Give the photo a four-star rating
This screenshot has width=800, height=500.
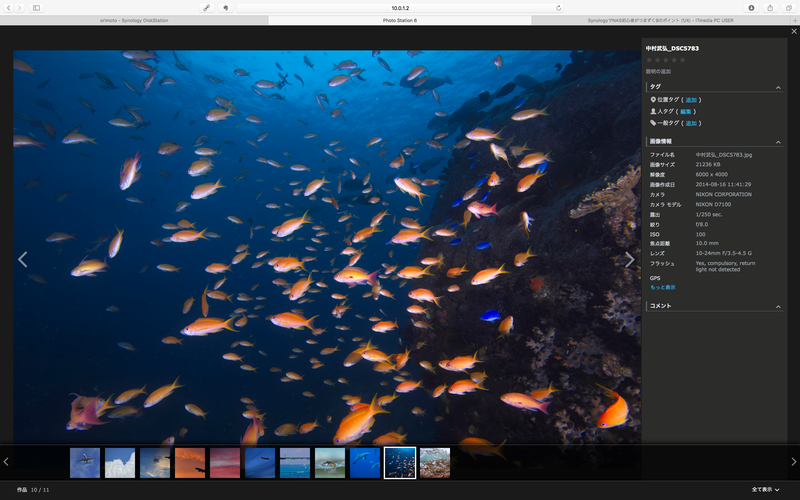point(674,60)
